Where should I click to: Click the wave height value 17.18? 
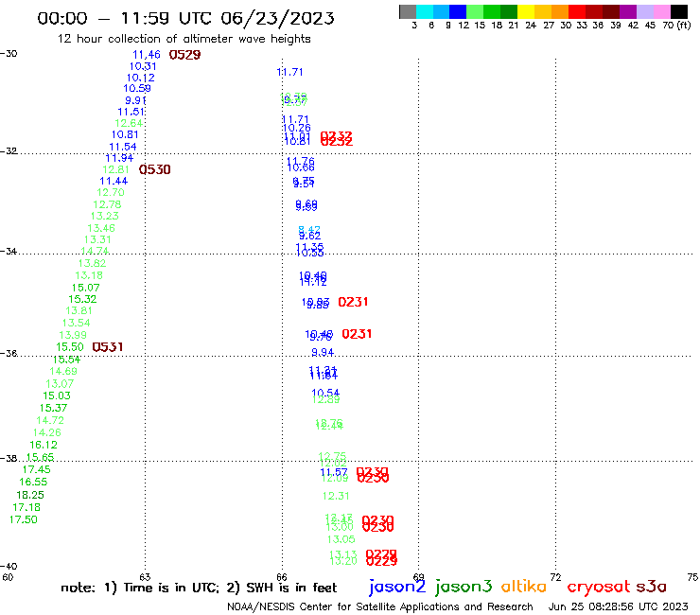pyautogui.click(x=26, y=508)
